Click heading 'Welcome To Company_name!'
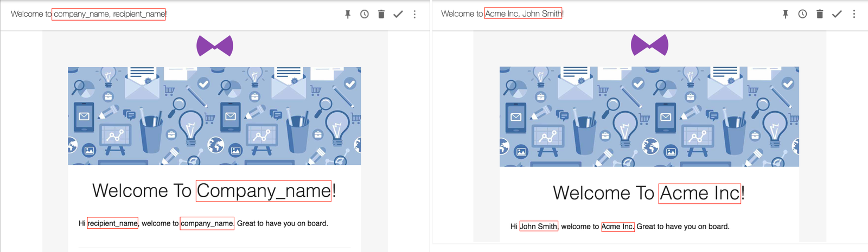 [x=214, y=191]
